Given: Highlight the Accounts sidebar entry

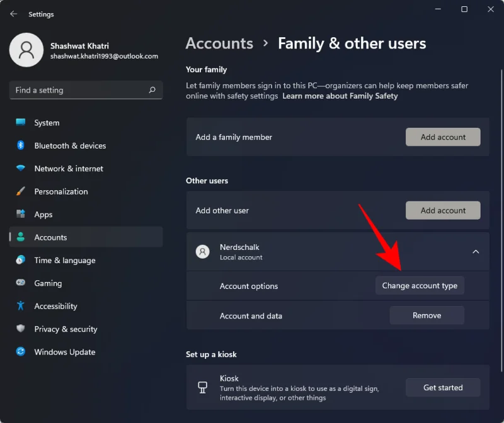Looking at the screenshot, I should (x=52, y=237).
